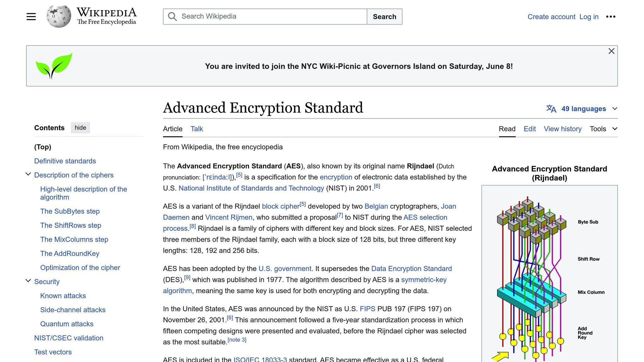Follow the Create account link
The height and width of the screenshot is (362, 644).
(x=551, y=17)
